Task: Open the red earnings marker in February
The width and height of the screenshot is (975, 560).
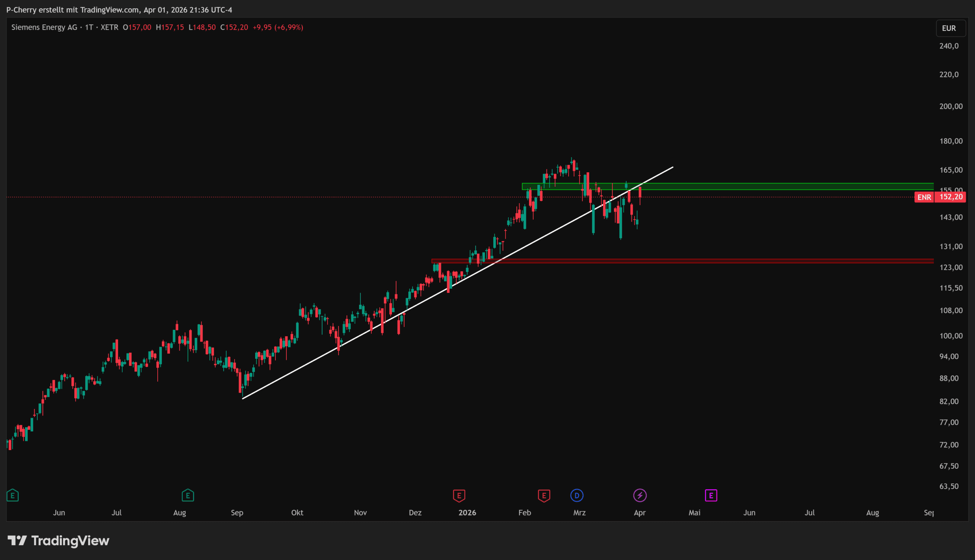Action: [544, 495]
